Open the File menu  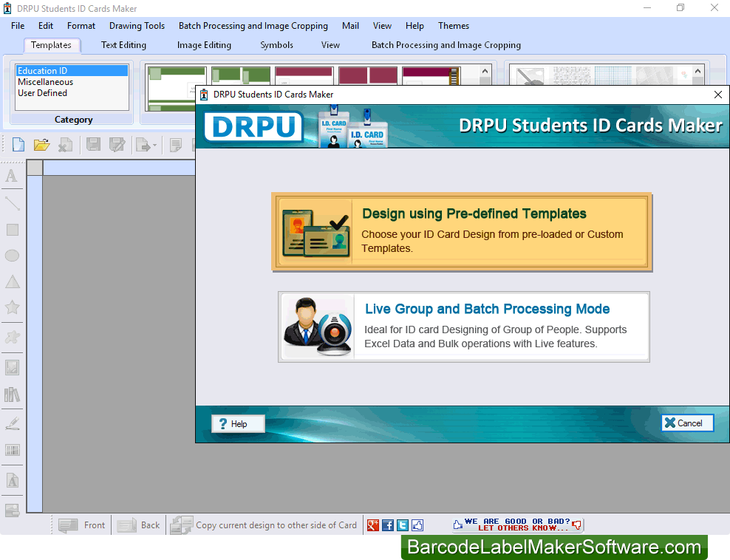[x=18, y=26]
